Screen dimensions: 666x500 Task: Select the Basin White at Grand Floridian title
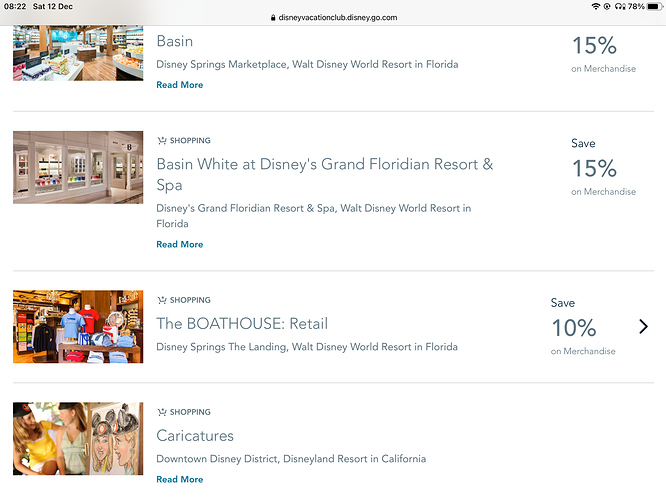325,174
